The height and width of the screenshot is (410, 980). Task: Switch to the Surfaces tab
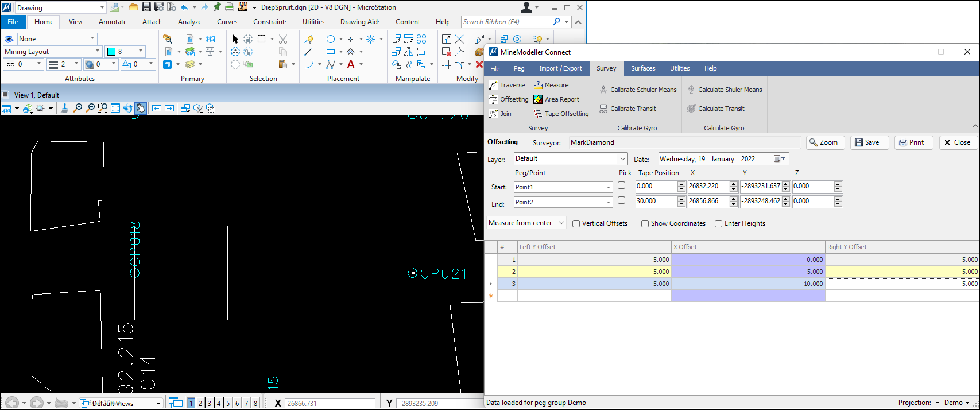642,68
